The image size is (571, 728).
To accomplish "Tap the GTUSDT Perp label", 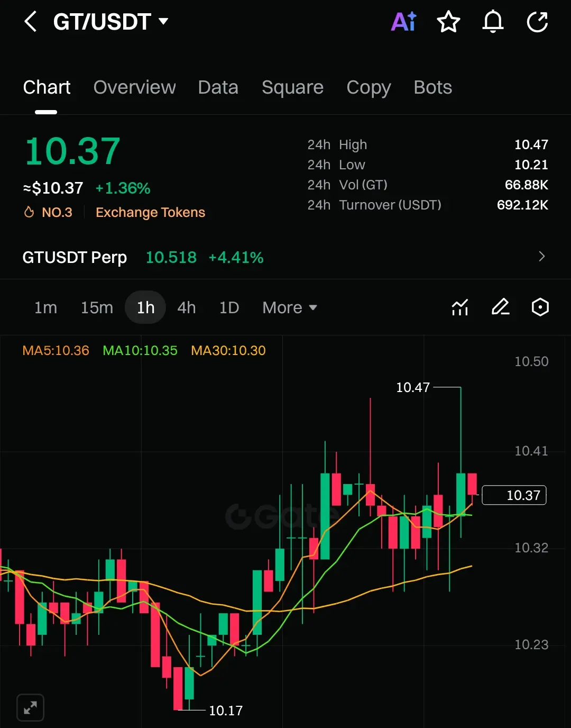I will tap(75, 258).
